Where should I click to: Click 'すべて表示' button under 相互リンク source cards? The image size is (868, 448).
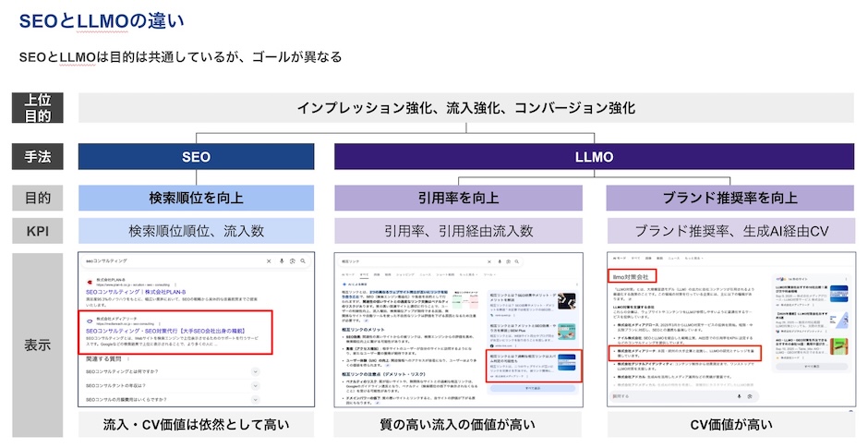click(533, 389)
